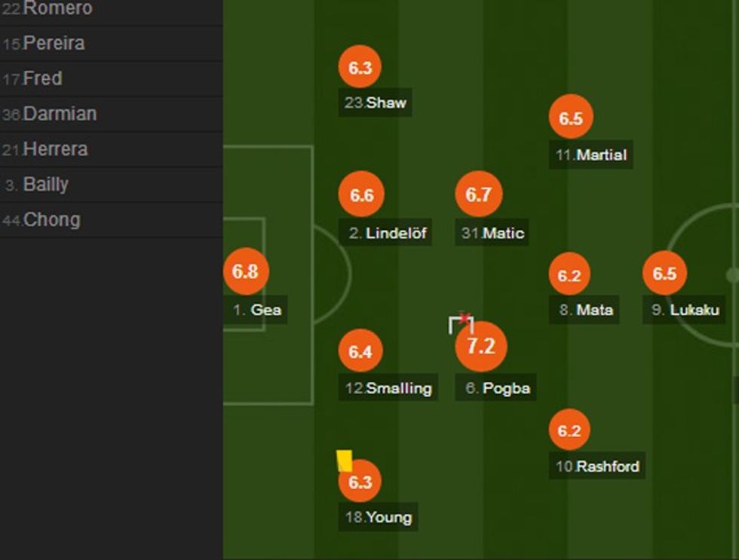This screenshot has height=560, width=739.
Task: Click Pogba's 7.2 rating badge
Action: pyautogui.click(x=481, y=347)
